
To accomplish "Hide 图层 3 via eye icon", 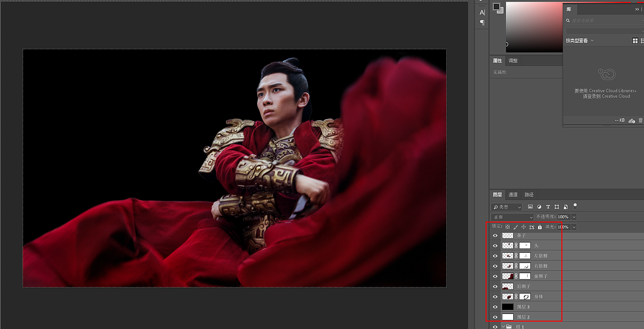I will tap(495, 307).
